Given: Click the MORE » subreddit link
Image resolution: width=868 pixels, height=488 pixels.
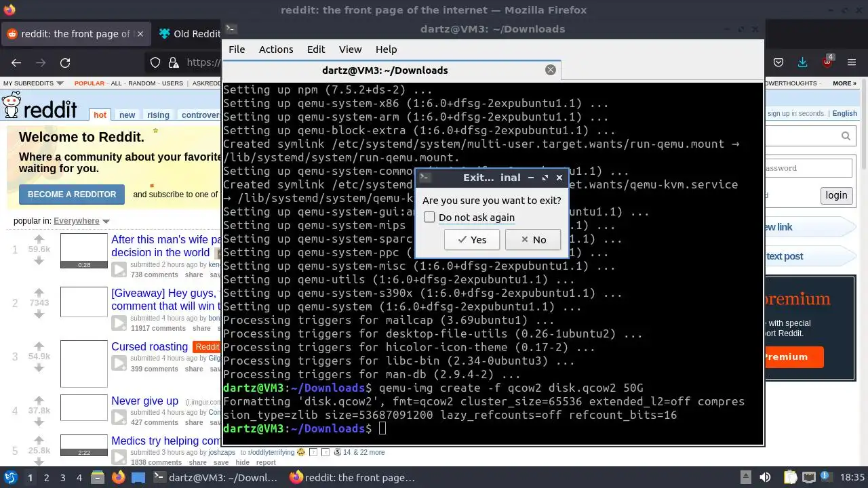Looking at the screenshot, I should tap(845, 83).
